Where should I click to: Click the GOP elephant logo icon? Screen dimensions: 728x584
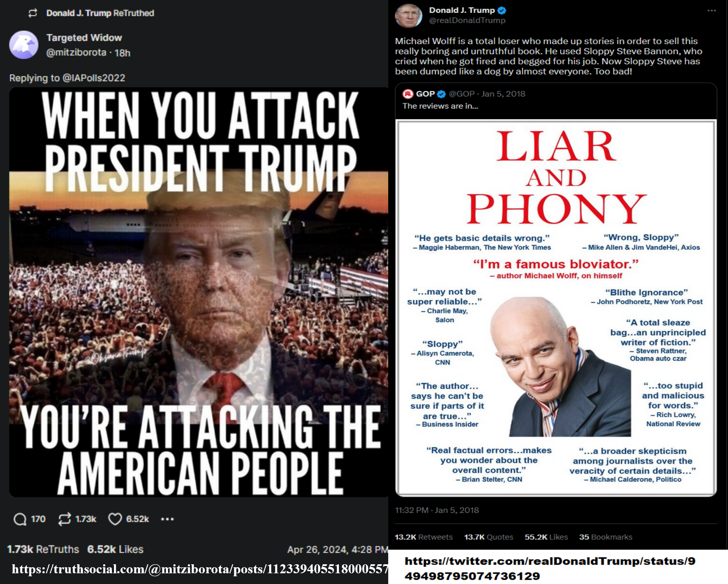(408, 94)
